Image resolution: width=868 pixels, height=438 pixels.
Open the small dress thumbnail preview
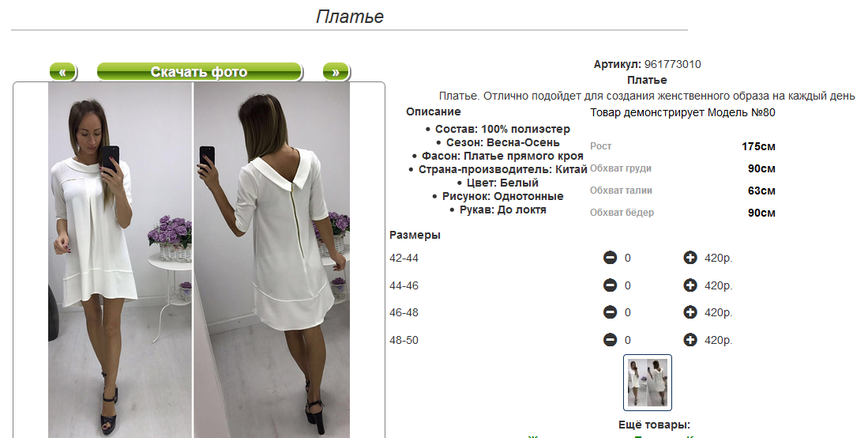[648, 383]
